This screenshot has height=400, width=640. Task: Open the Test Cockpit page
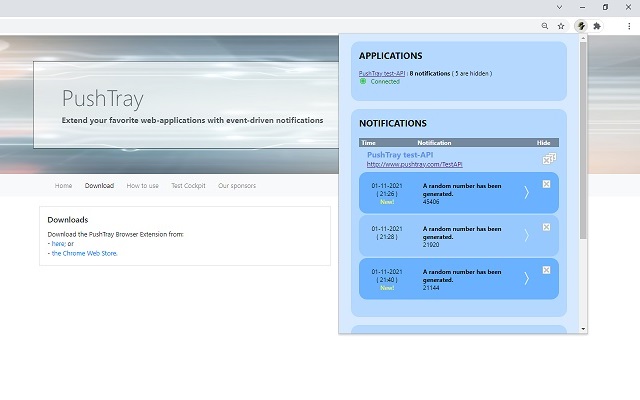(188, 186)
